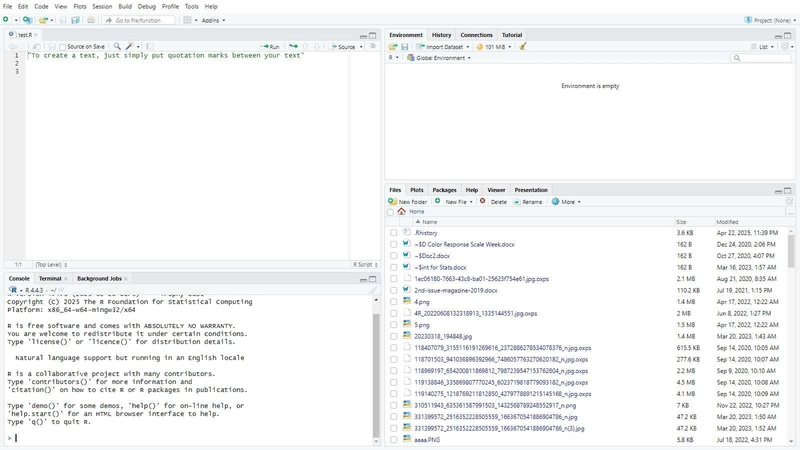Click the Rename button in Files pane
The width and height of the screenshot is (800, 450).
528,202
